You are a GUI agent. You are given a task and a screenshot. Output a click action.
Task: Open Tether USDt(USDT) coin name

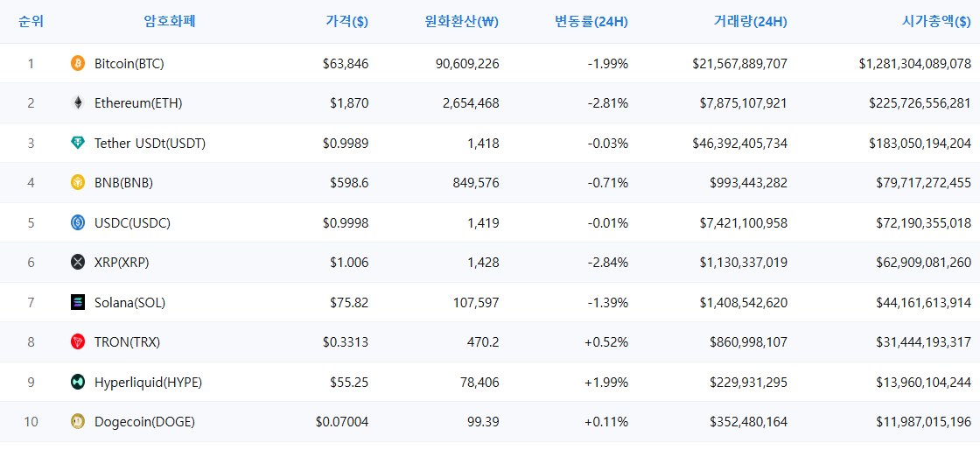click(x=150, y=143)
